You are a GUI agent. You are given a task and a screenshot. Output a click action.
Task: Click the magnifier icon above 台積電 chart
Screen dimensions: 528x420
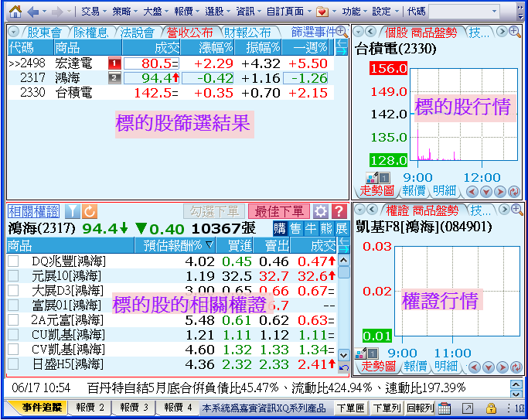(x=501, y=32)
